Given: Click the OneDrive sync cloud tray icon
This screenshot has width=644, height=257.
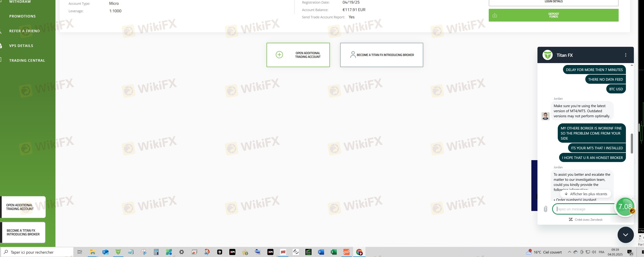Looking at the screenshot, I should click(576, 252).
